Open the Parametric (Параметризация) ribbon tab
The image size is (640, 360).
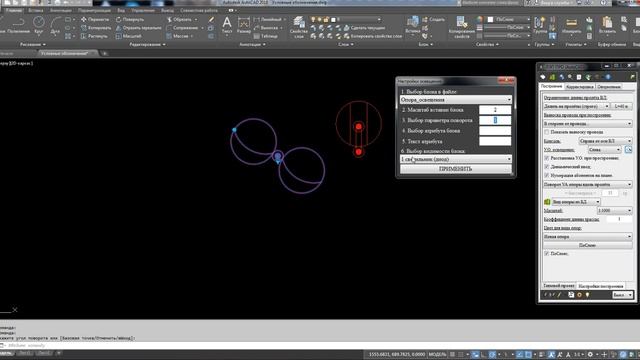point(94,10)
